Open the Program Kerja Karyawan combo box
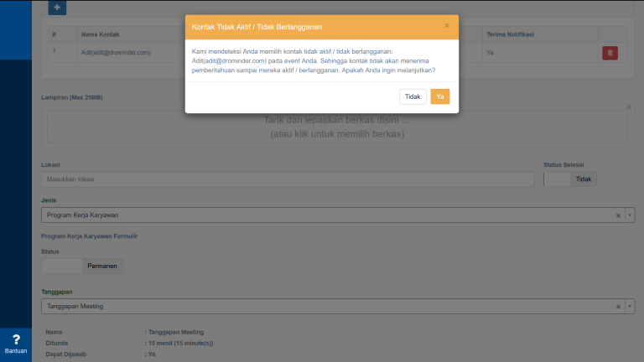Screen dimensions: 644x362 (327, 215)
